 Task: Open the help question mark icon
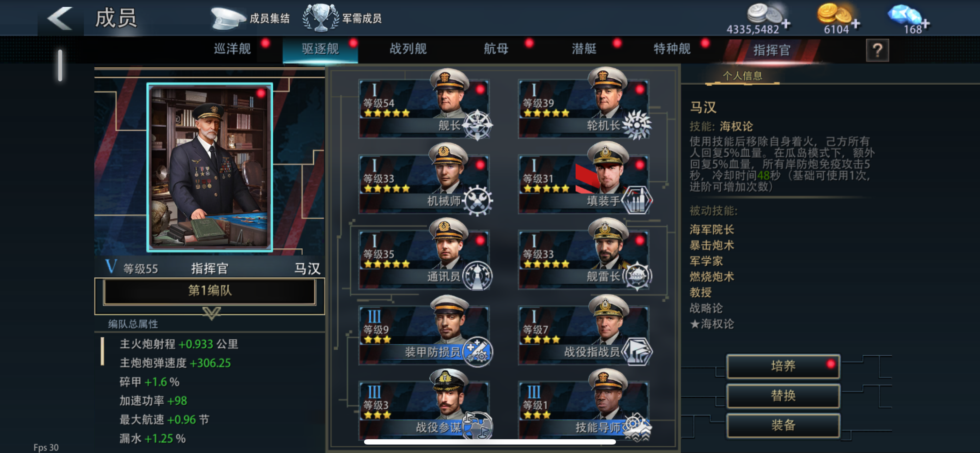tap(877, 50)
